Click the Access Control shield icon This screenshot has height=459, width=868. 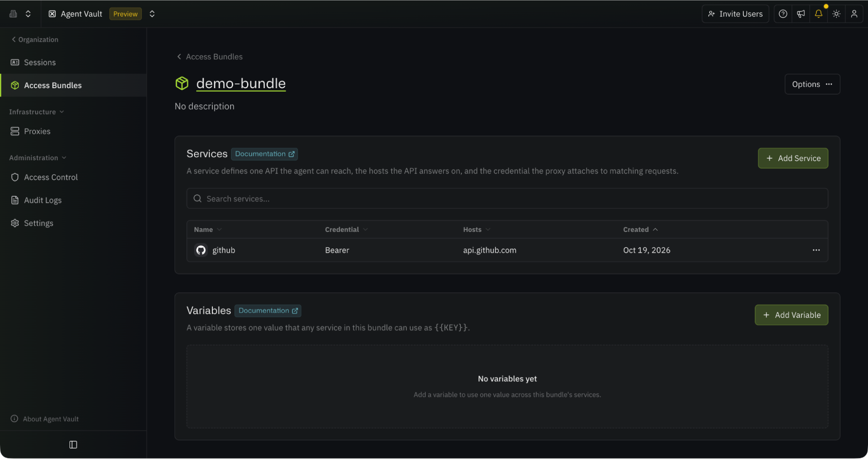[15, 177]
